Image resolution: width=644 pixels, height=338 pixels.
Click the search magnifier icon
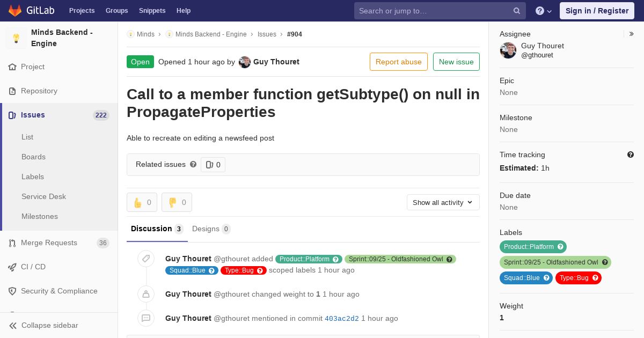click(517, 11)
